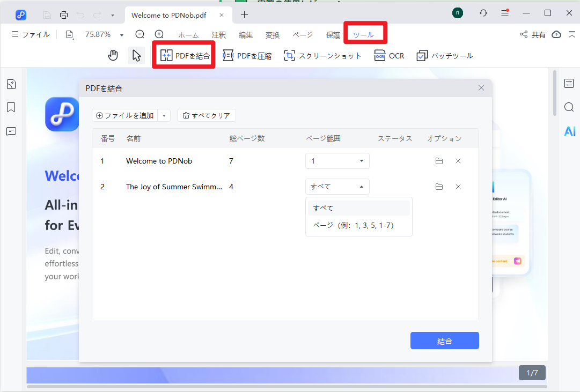
Task: Select the arrow select tool
Action: tap(136, 56)
